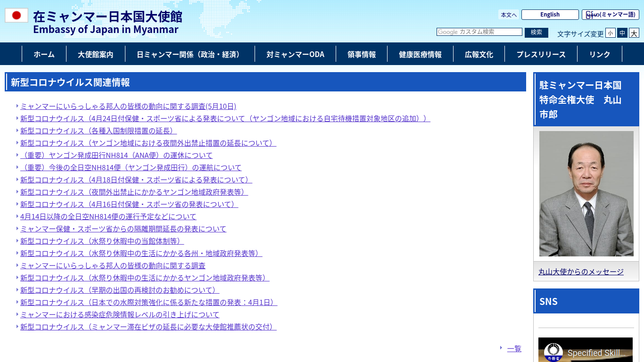Open the 対ミャンマーODA menu item

click(295, 54)
